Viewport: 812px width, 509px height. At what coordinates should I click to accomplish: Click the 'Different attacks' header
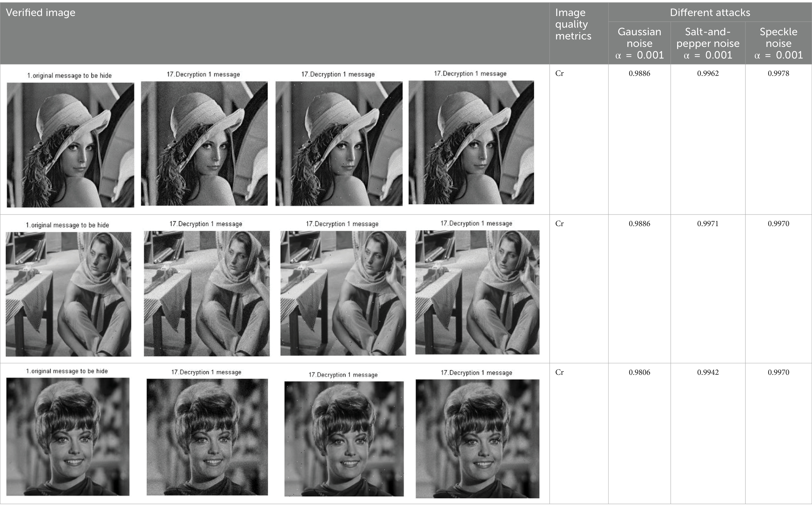pyautogui.click(x=710, y=12)
